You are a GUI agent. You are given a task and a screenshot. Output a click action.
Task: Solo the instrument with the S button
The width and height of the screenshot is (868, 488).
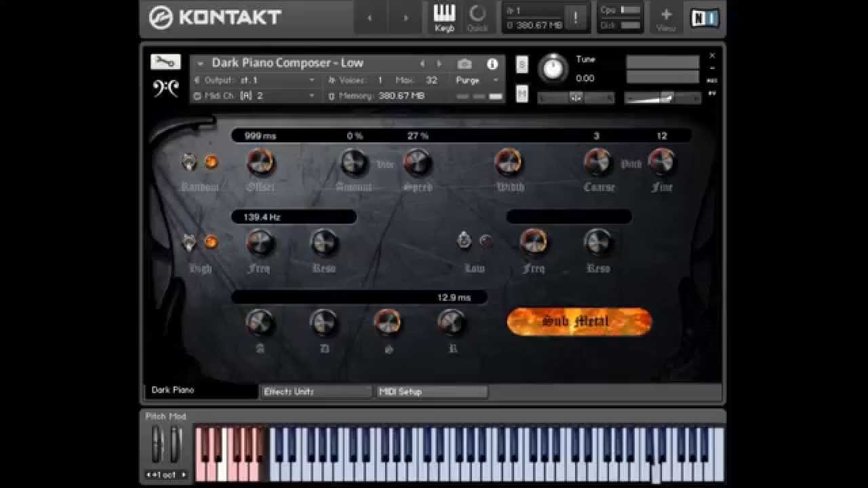[521, 64]
